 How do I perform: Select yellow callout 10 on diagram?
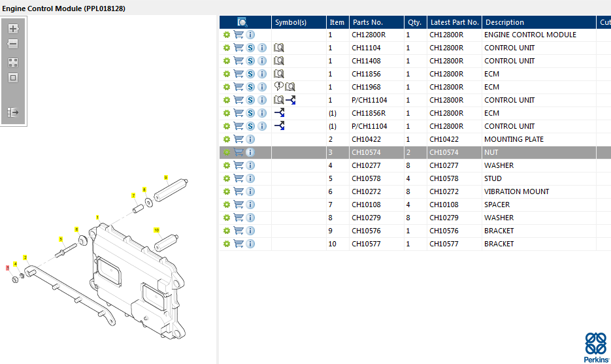tap(157, 230)
